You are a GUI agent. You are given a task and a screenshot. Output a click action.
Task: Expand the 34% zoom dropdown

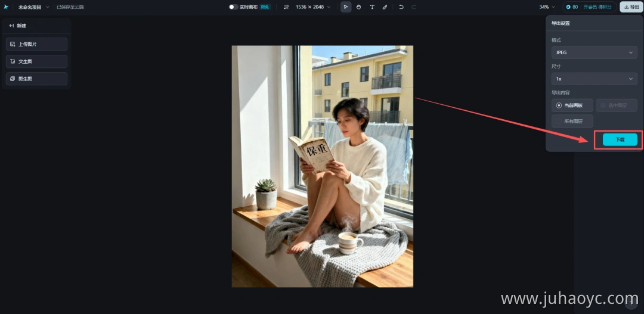tap(547, 7)
